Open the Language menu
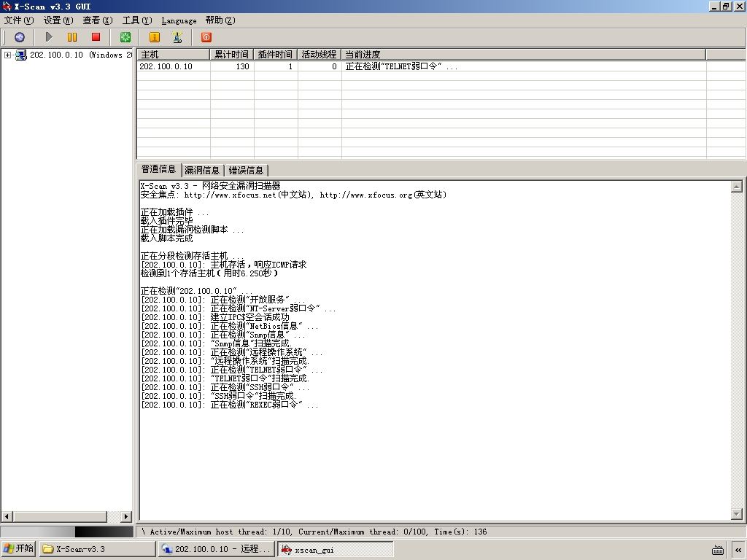Image resolution: width=747 pixels, height=560 pixels. click(x=179, y=20)
